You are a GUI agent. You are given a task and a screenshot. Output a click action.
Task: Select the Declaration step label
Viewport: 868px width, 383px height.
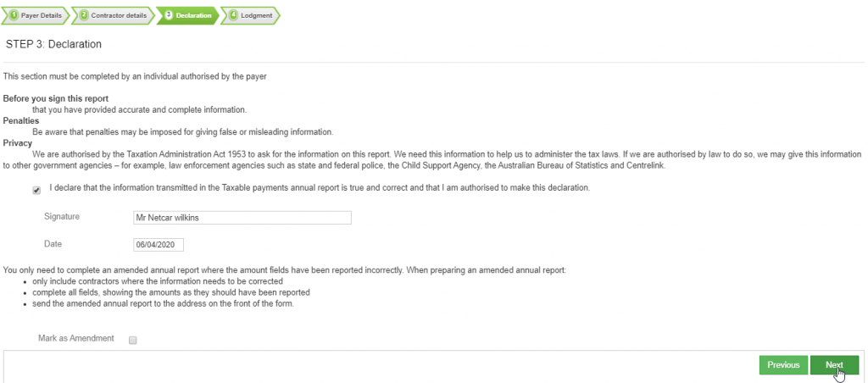point(195,15)
